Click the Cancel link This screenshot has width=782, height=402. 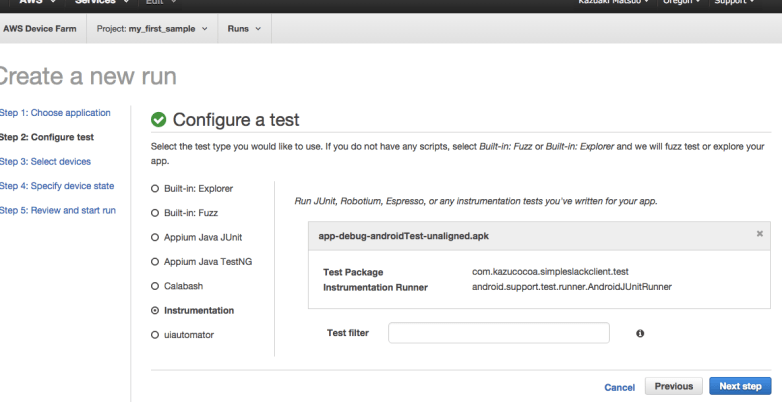pos(619,388)
